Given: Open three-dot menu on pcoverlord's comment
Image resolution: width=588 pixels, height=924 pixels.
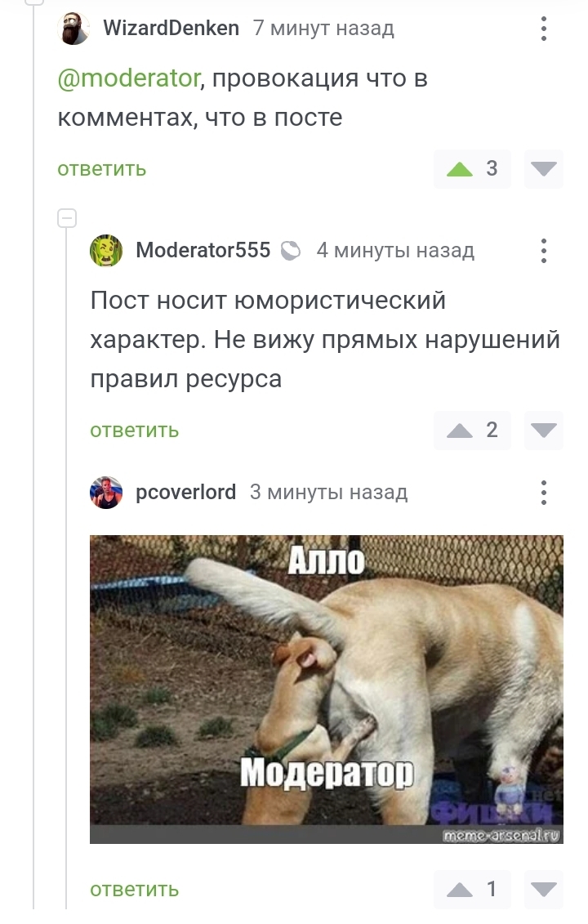Looking at the screenshot, I should (x=543, y=492).
